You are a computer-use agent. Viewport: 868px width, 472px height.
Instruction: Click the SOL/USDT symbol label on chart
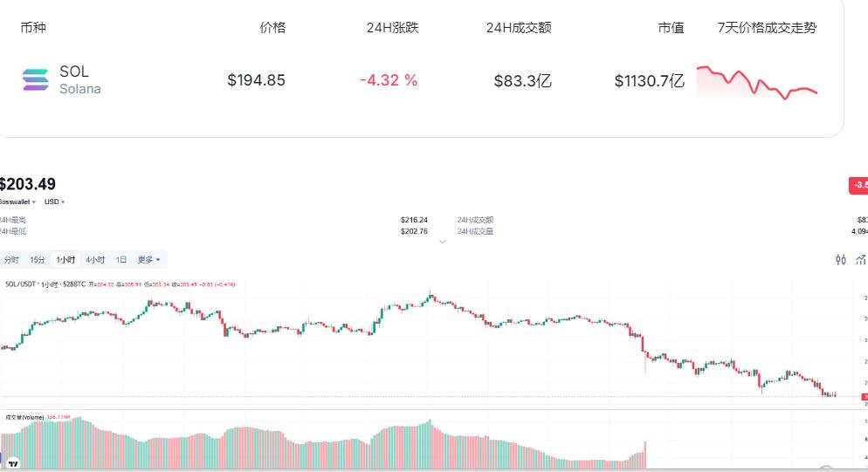[21, 284]
